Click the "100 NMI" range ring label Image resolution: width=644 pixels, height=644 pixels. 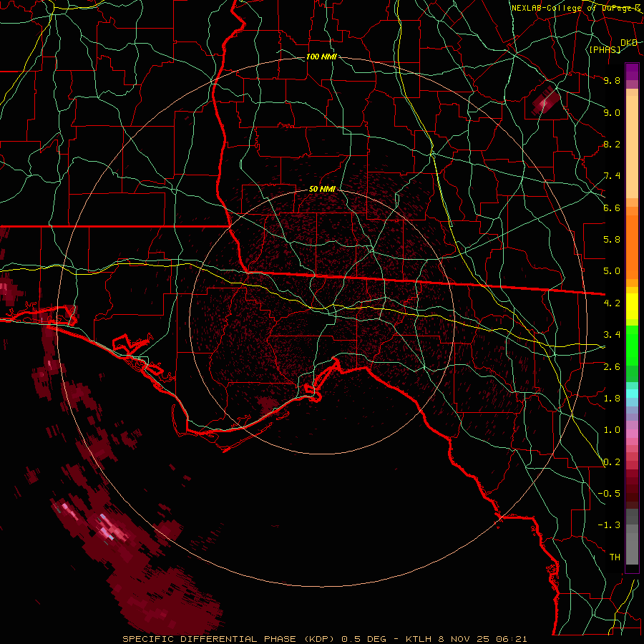pyautogui.click(x=321, y=57)
